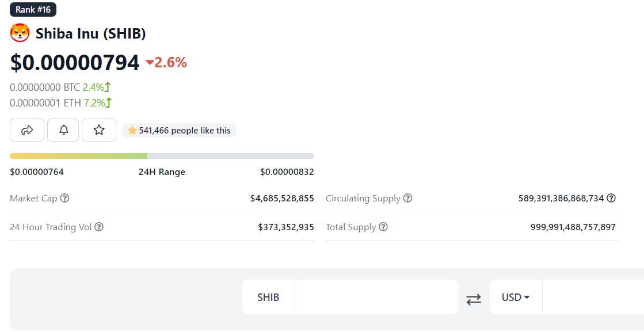This screenshot has width=644, height=332.
Task: Click the Shiba Inu (SHIB) title
Action: click(90, 33)
